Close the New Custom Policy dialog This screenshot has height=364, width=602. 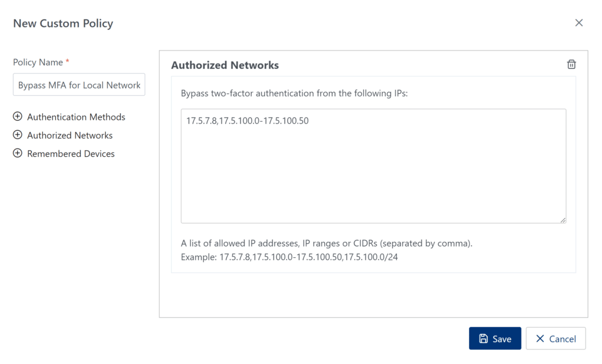coord(579,22)
